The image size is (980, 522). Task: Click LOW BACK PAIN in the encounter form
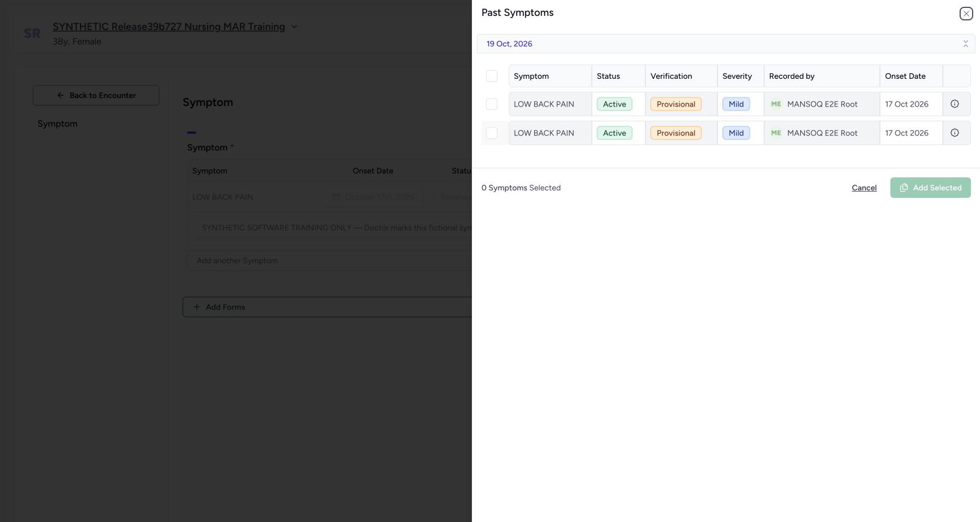point(222,197)
